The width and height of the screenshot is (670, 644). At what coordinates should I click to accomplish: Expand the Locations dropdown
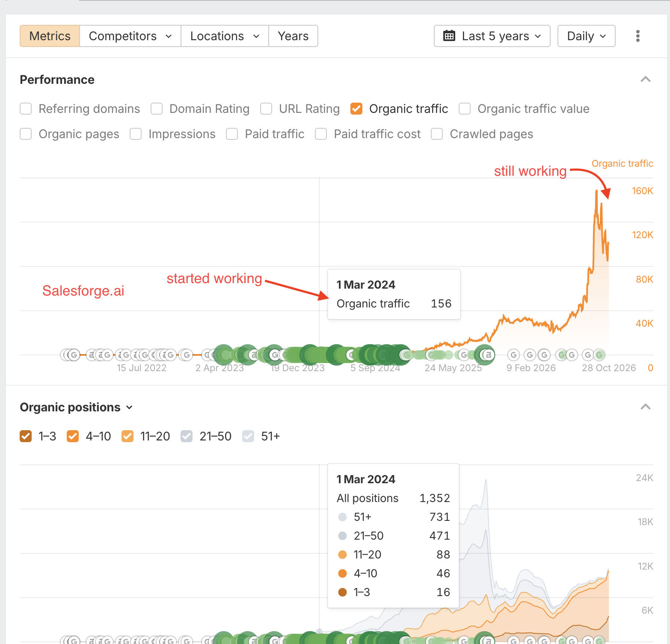click(x=225, y=36)
